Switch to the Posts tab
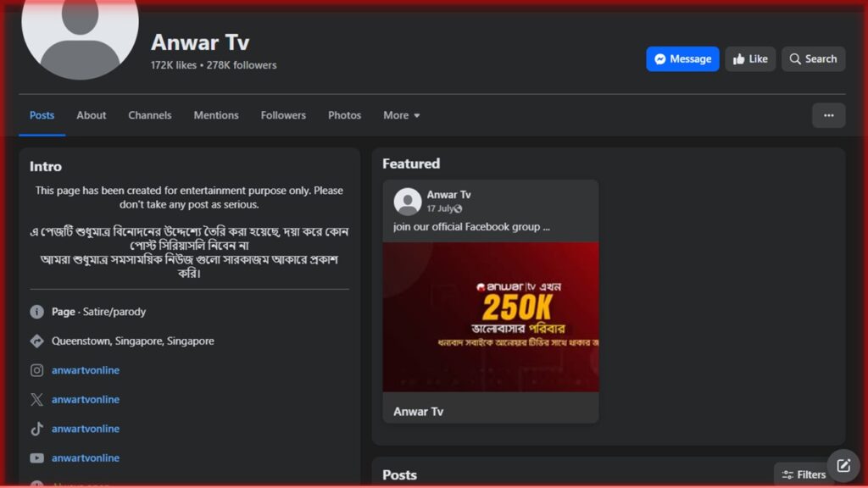The width and height of the screenshot is (868, 488). tap(42, 115)
